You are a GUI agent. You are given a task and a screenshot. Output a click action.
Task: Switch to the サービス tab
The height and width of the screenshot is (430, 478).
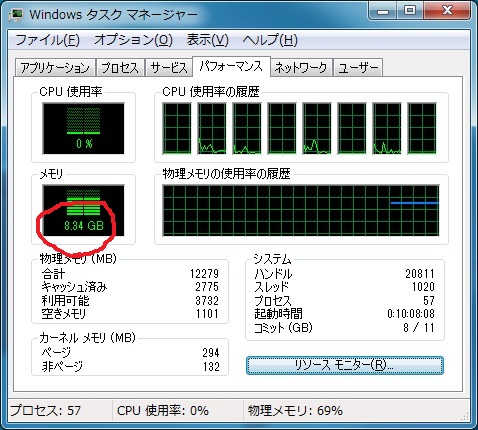169,68
